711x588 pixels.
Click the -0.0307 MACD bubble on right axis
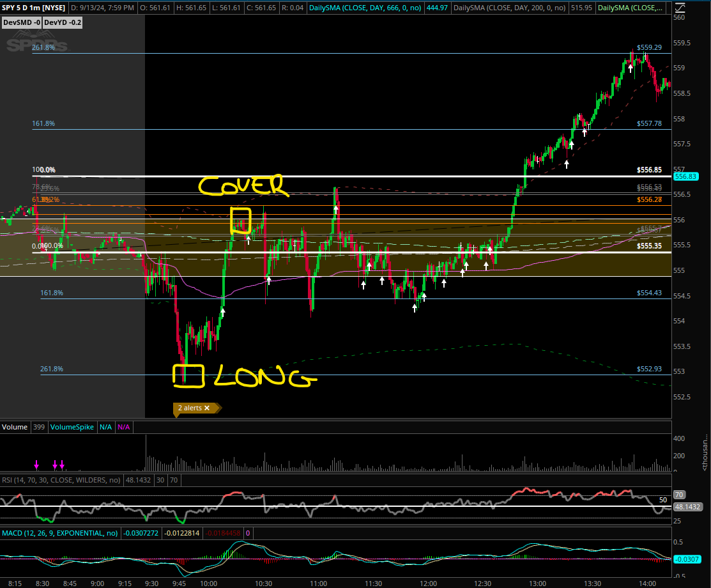click(x=687, y=559)
